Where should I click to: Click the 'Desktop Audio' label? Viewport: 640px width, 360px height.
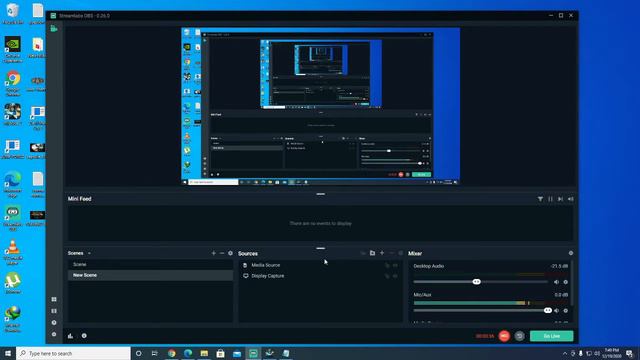tap(429, 266)
